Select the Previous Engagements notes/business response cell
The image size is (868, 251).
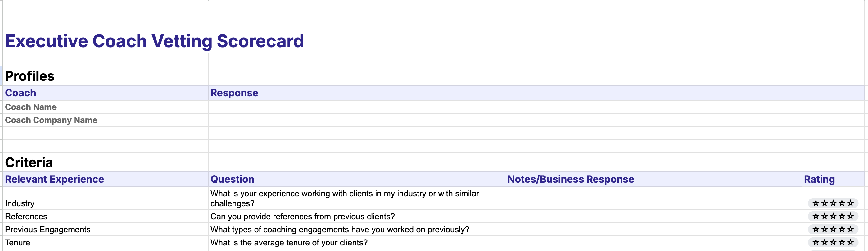pos(653,229)
